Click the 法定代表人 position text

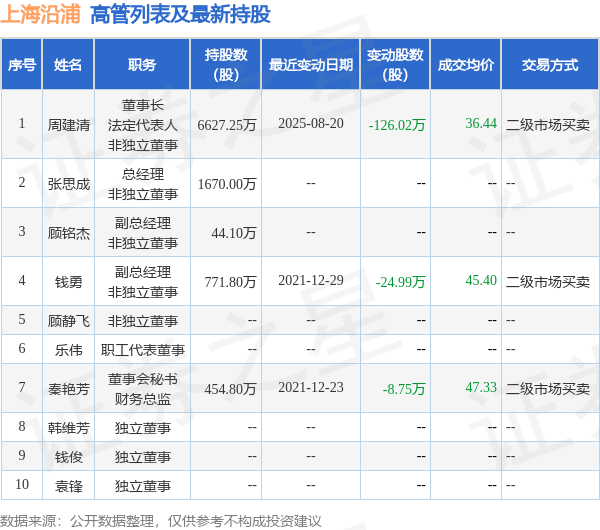click(143, 125)
